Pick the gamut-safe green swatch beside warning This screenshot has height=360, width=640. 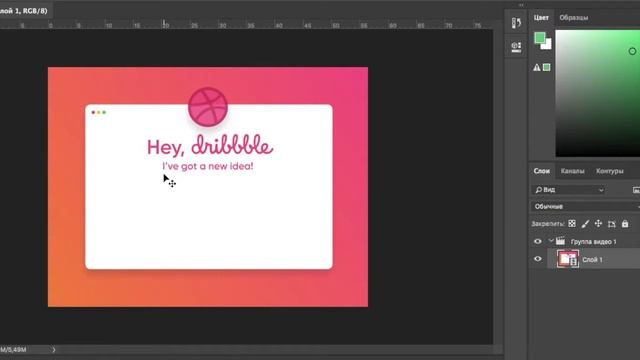coord(547,67)
